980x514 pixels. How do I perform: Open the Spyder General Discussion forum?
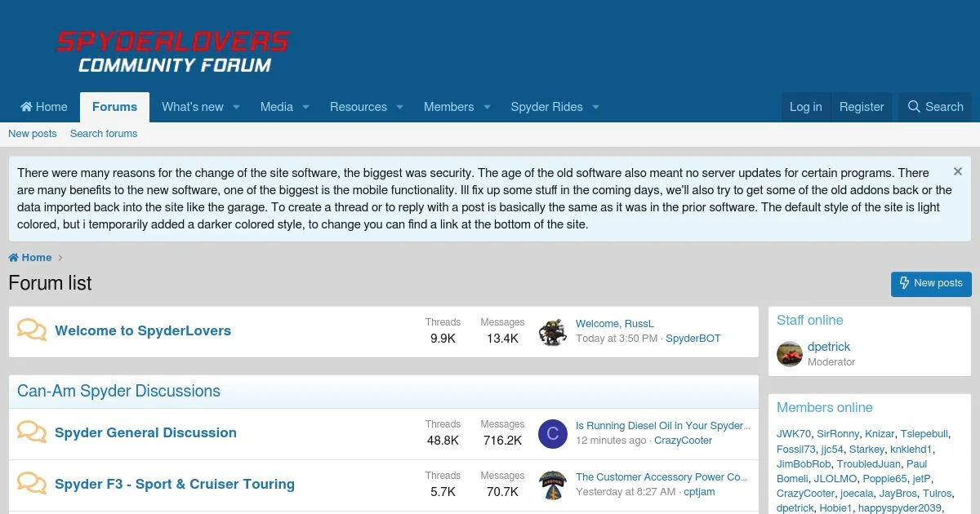tap(145, 433)
